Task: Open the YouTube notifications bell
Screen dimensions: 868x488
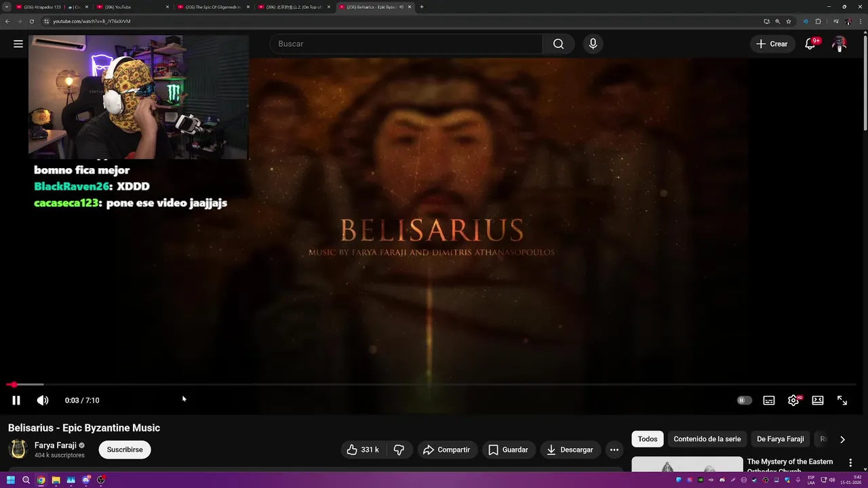Action: [810, 43]
